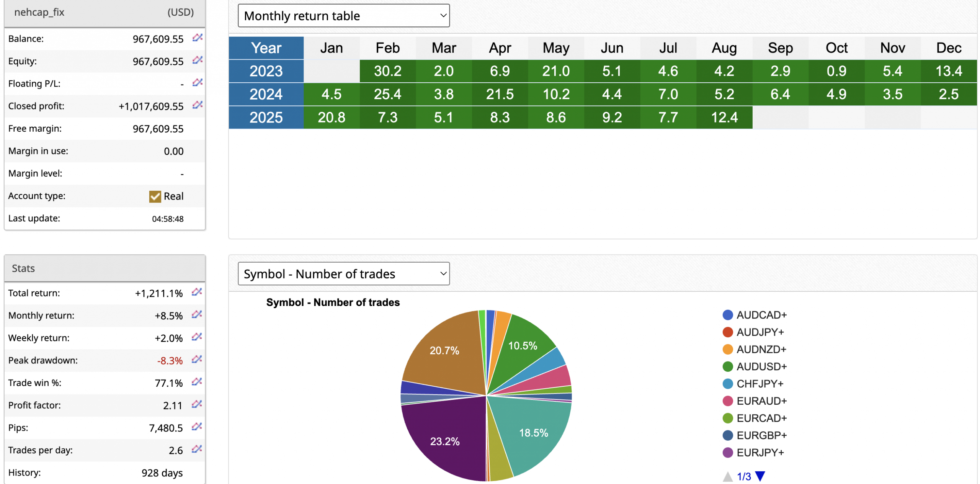Open the Monthly return table dropdown
This screenshot has height=484, width=980.
click(x=343, y=16)
